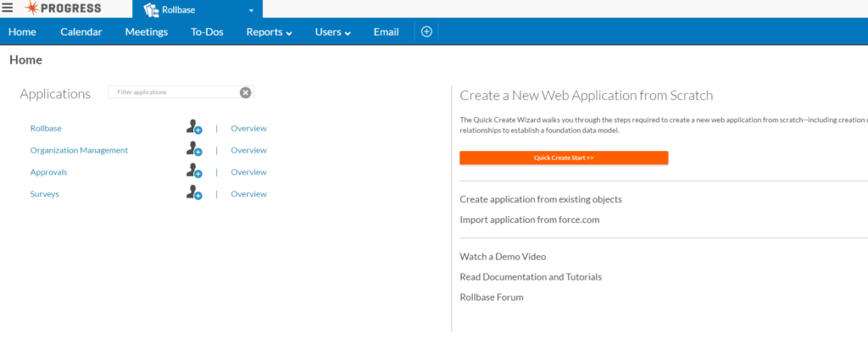Open the Rollbase application switcher dropdown
Screen dimensions: 868x339
tap(251, 10)
